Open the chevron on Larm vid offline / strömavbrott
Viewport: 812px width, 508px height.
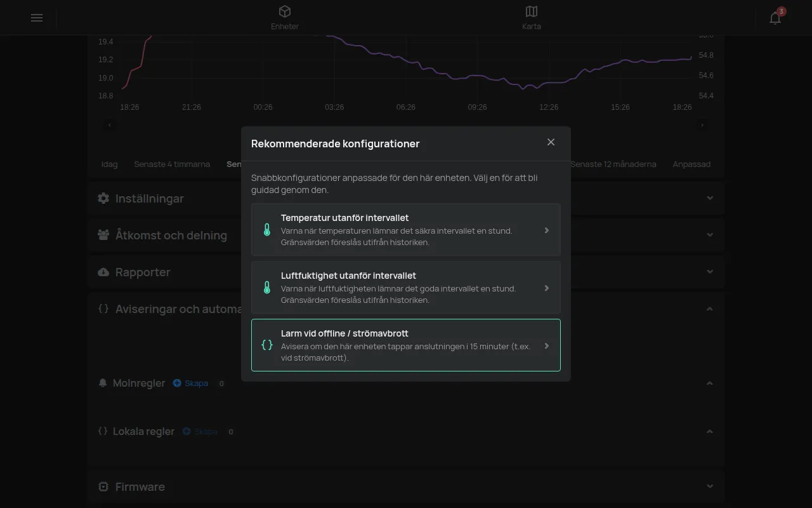pos(547,345)
